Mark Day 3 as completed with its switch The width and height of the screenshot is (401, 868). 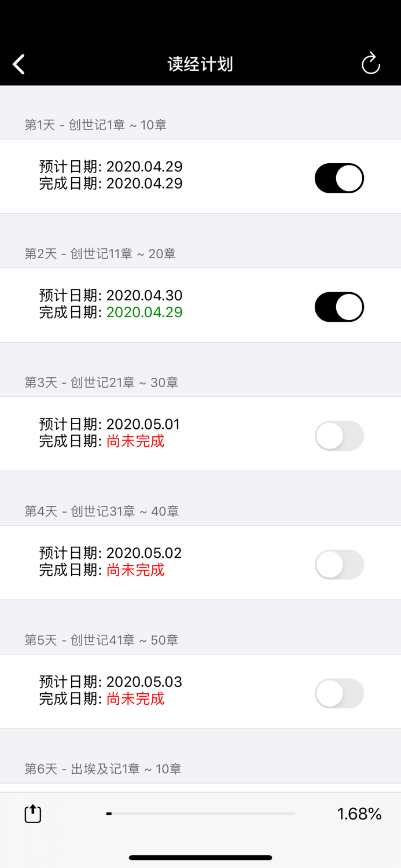coord(339,436)
